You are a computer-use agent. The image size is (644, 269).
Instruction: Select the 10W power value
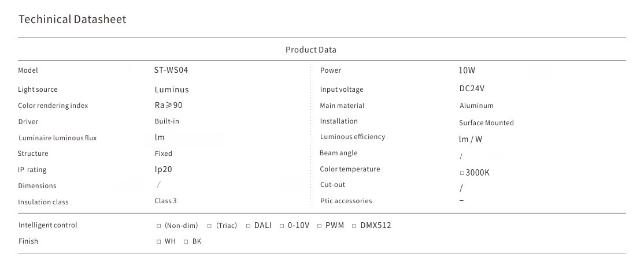(467, 70)
